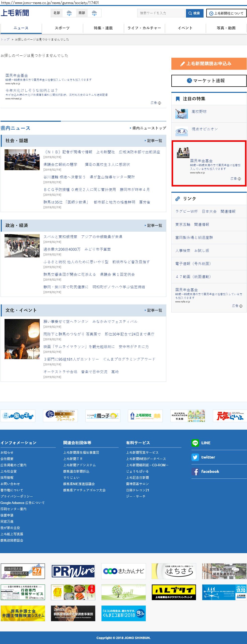The height and width of the screenshot is (644, 247).
Task: Open the LINE social icon
Action: pos(195,443)
